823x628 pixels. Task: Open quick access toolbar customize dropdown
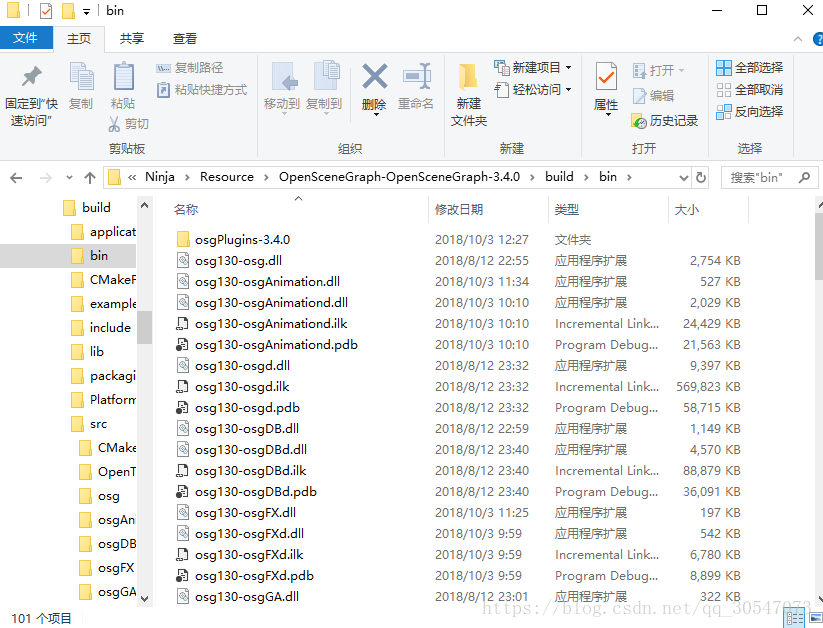point(86,12)
